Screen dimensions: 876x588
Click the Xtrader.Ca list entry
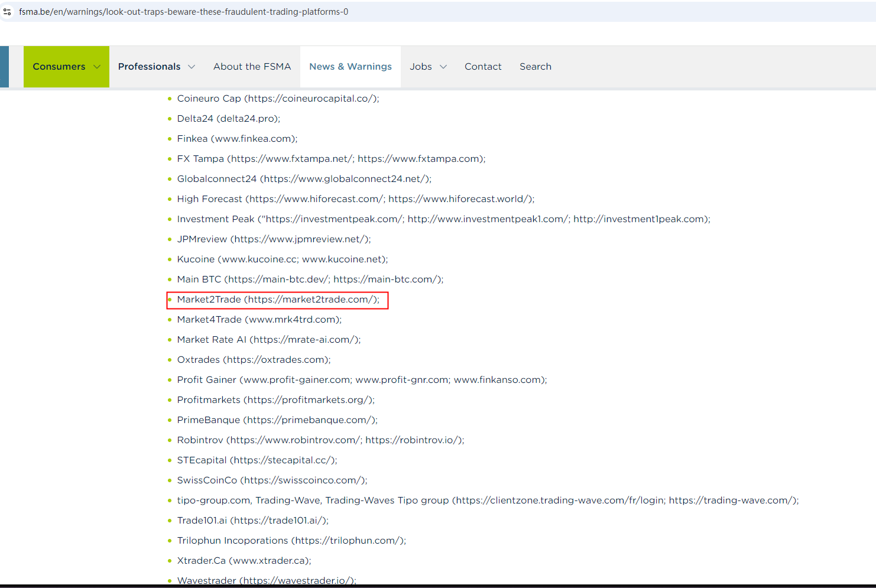tap(244, 561)
